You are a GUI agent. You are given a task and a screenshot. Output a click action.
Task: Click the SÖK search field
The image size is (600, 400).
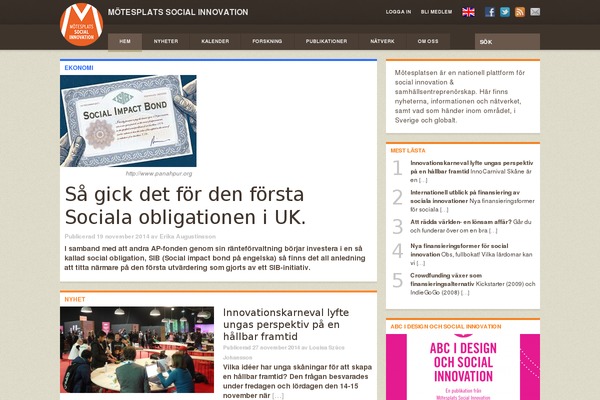507,42
